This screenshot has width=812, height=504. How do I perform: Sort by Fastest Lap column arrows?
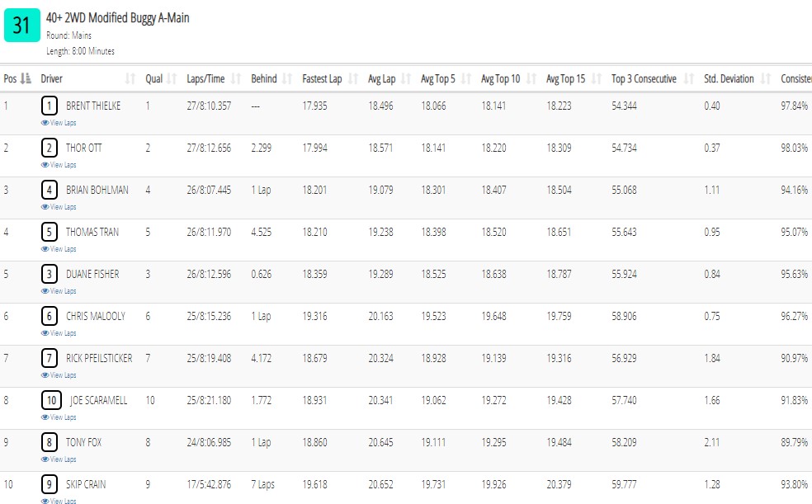(353, 78)
